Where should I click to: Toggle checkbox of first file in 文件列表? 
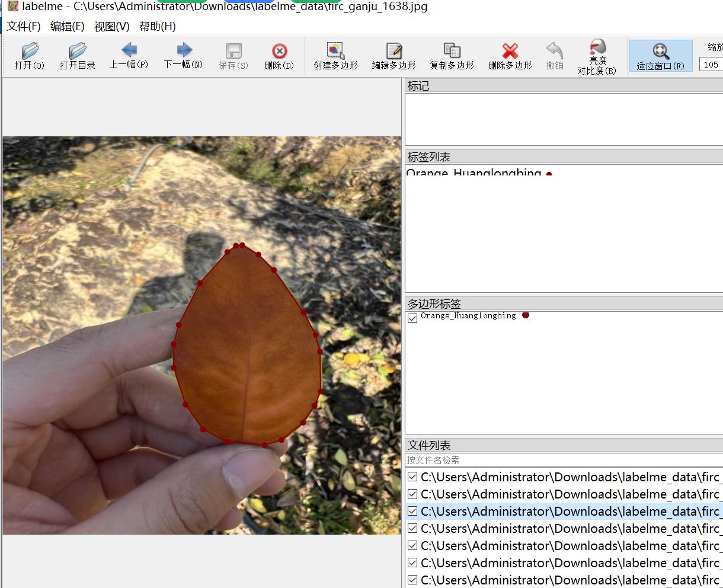tap(412, 477)
